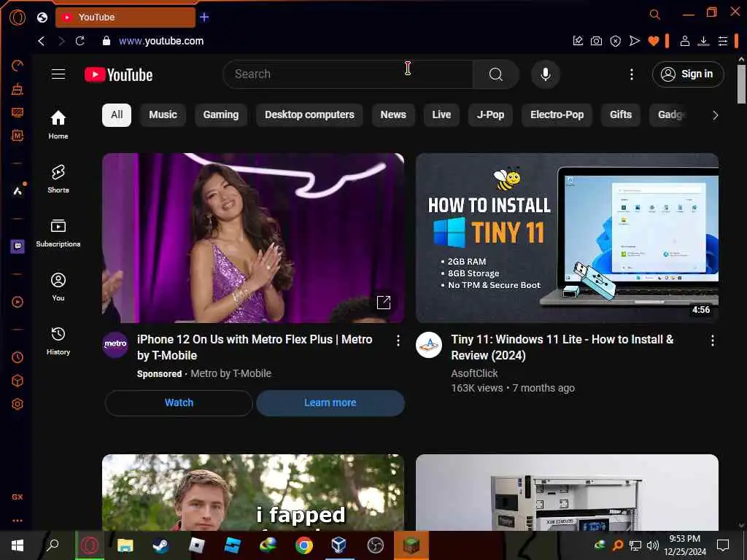Click the snapshot camera icon in address bar

click(x=596, y=41)
